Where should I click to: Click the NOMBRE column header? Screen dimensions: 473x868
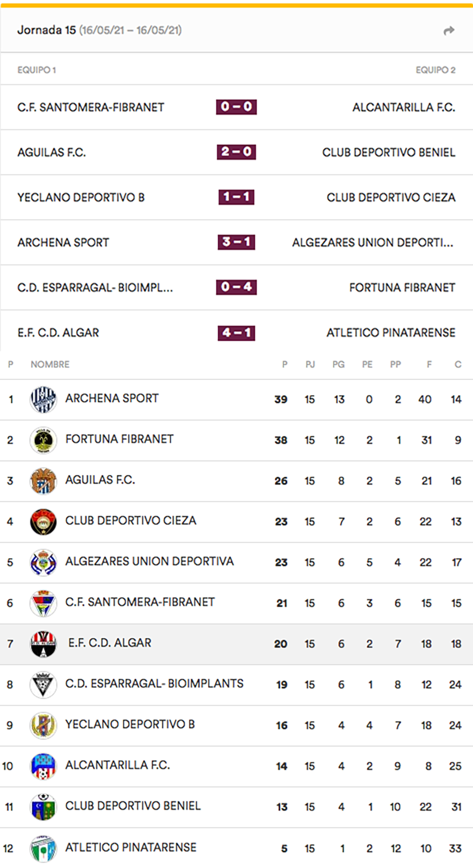click(50, 364)
